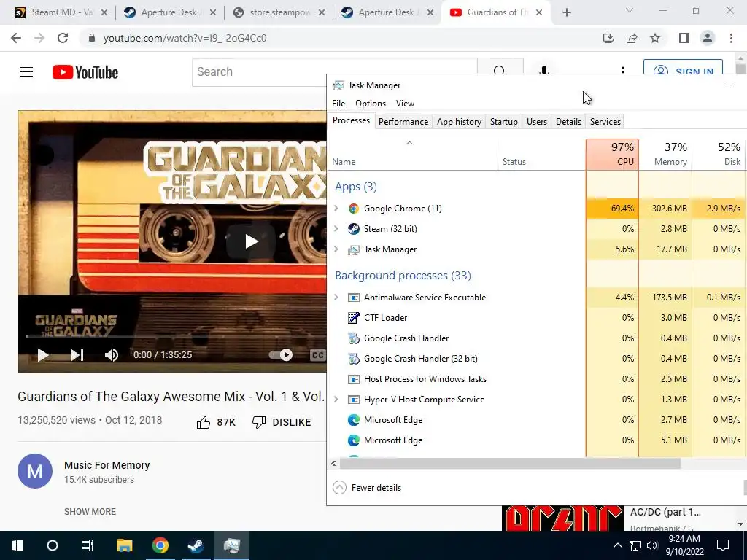Switch to the App history tab
This screenshot has height=560, width=747.
pyautogui.click(x=459, y=122)
